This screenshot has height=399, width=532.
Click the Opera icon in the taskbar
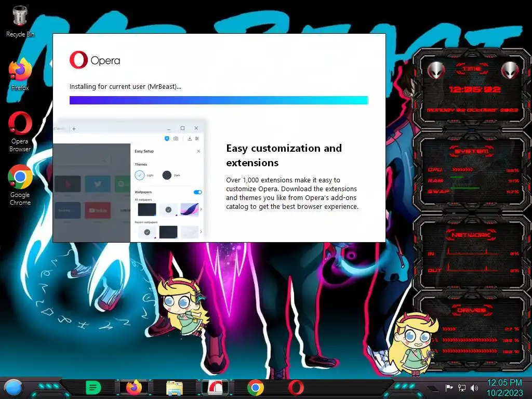click(296, 388)
